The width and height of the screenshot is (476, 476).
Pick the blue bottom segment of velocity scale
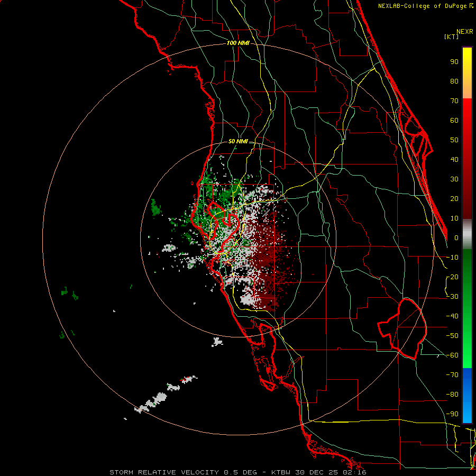(467, 396)
